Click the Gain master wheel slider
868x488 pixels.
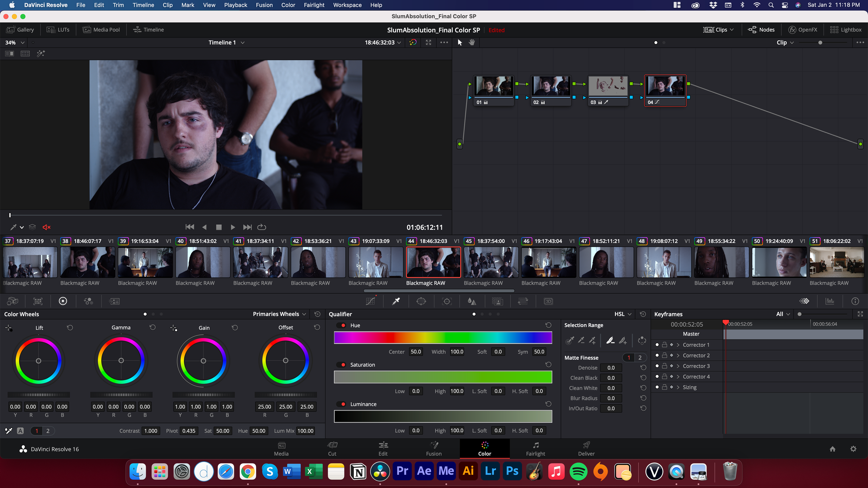(203, 394)
